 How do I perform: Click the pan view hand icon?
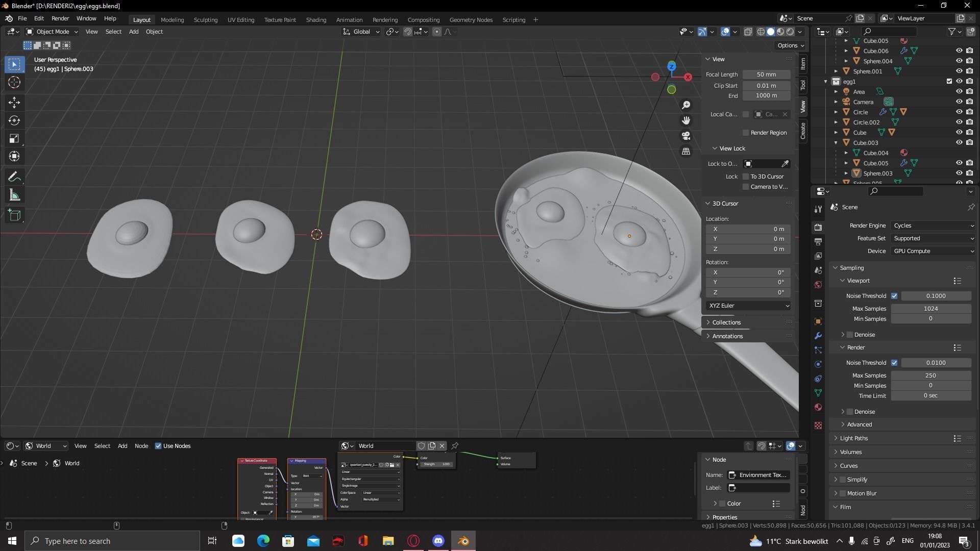pos(686,120)
